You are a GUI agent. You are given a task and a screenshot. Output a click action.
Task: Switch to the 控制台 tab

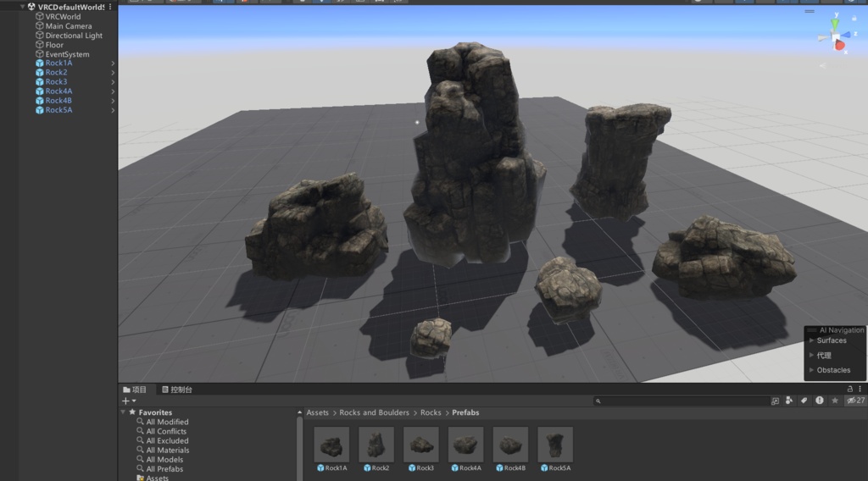(x=176, y=390)
